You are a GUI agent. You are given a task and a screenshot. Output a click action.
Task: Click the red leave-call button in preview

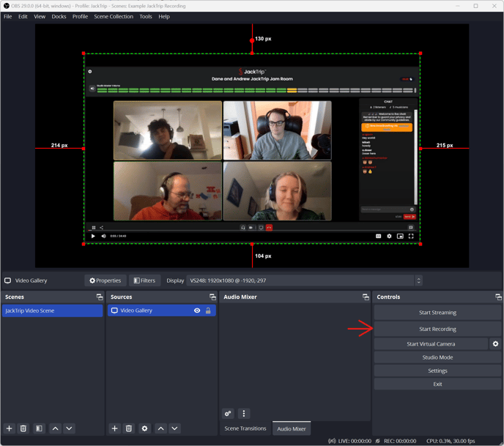tap(269, 228)
